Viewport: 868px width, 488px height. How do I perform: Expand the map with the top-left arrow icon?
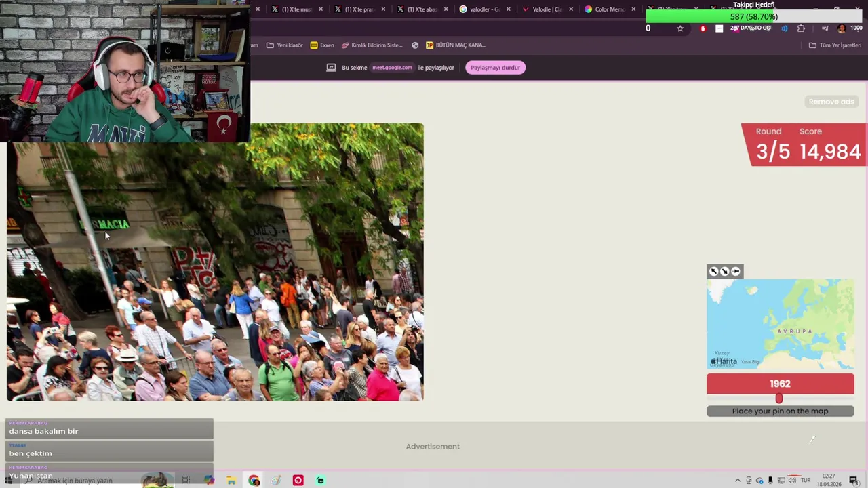pos(713,272)
